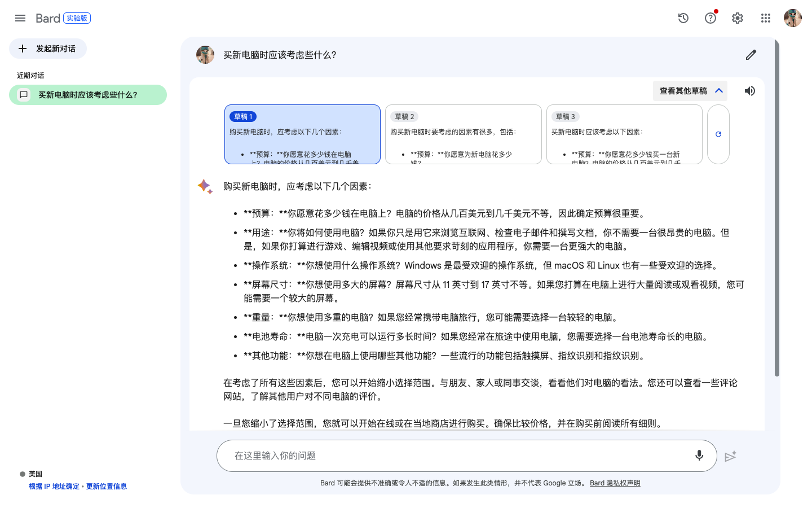Open Bard settings via the gear icon
Viewport: 812px width, 508px height.
pos(737,18)
